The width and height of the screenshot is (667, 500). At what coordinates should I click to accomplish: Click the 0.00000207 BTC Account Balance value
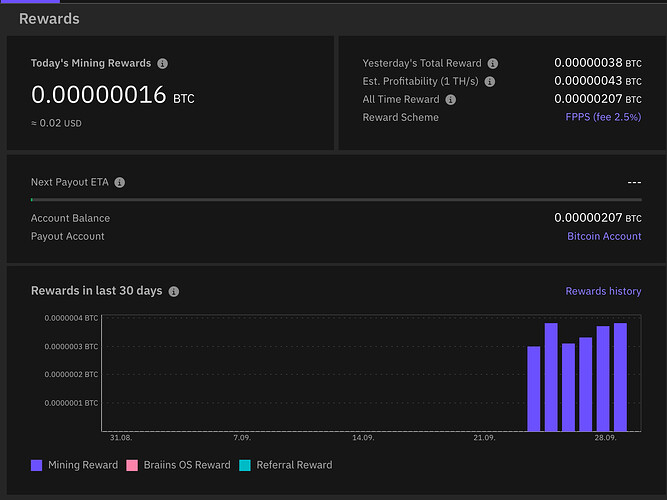pyautogui.click(x=597, y=218)
